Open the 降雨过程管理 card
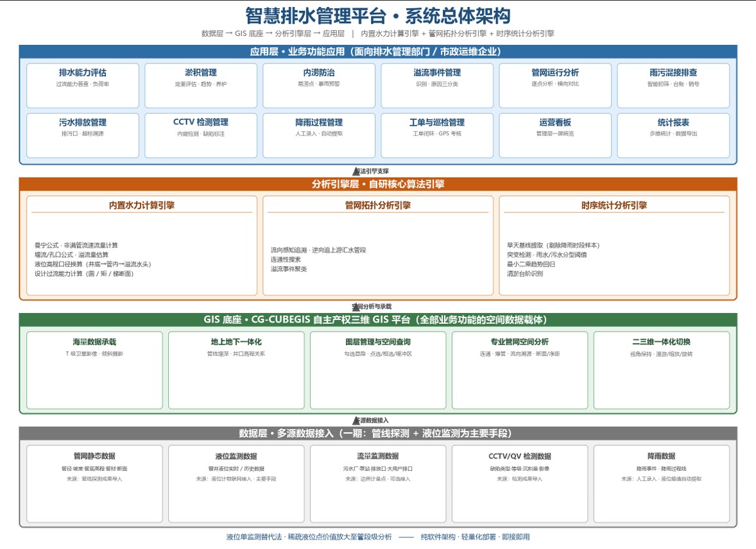The width and height of the screenshot is (756, 549). click(319, 135)
